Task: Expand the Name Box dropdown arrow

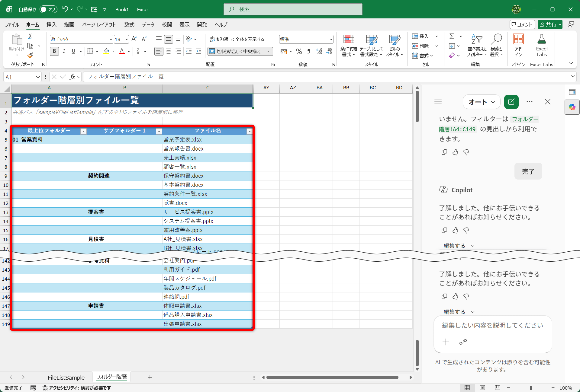Action: pyautogui.click(x=38, y=77)
